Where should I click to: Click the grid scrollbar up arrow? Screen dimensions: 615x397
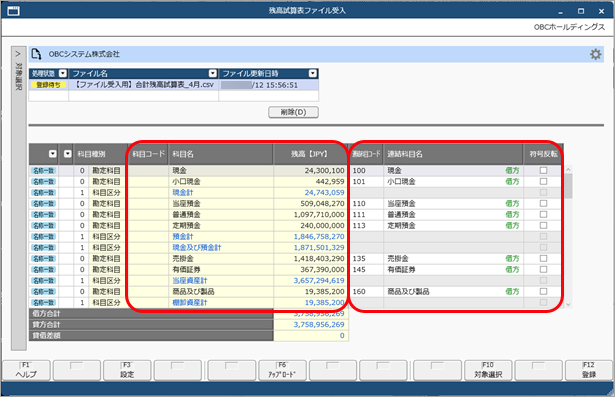[568, 169]
